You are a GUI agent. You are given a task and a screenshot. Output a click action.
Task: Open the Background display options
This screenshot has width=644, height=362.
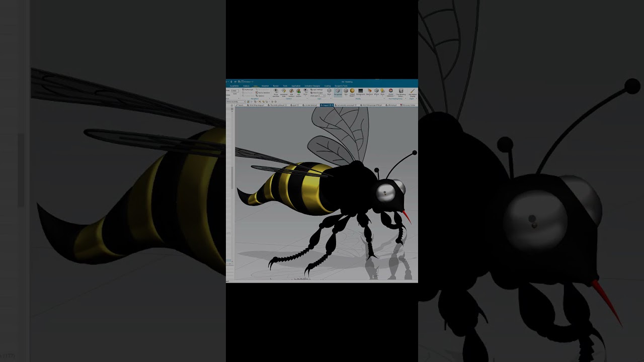361,93
